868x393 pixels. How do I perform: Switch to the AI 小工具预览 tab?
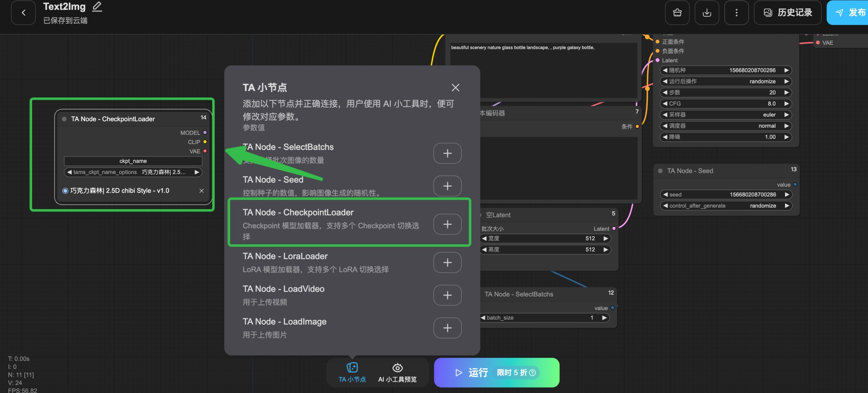click(x=397, y=372)
